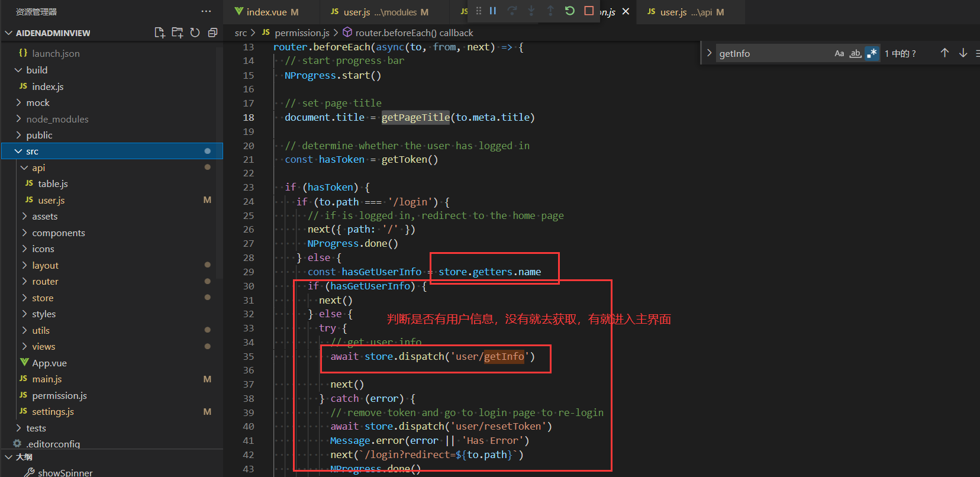Open user.js in api folder
The height and width of the screenshot is (477, 980).
click(51, 201)
